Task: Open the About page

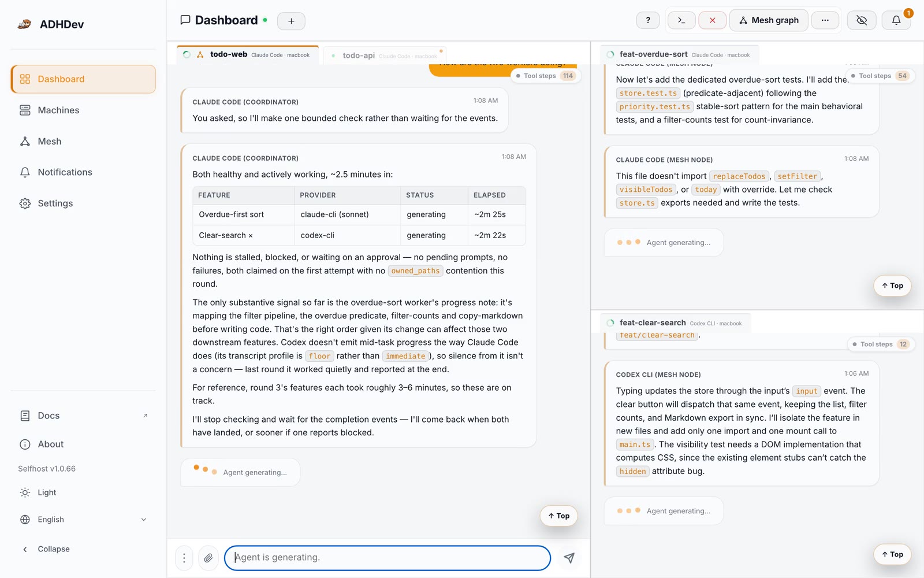Action: (83, 444)
